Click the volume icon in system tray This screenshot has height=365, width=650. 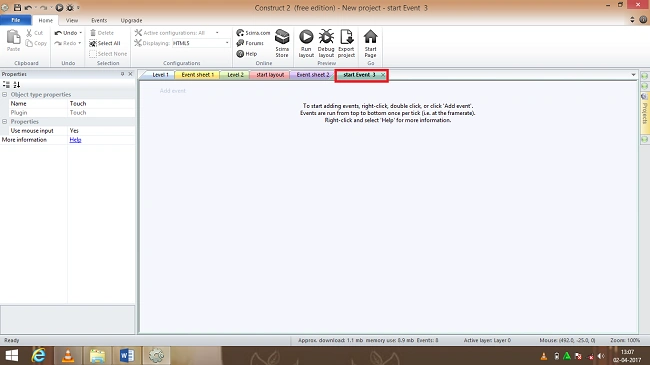(x=601, y=356)
